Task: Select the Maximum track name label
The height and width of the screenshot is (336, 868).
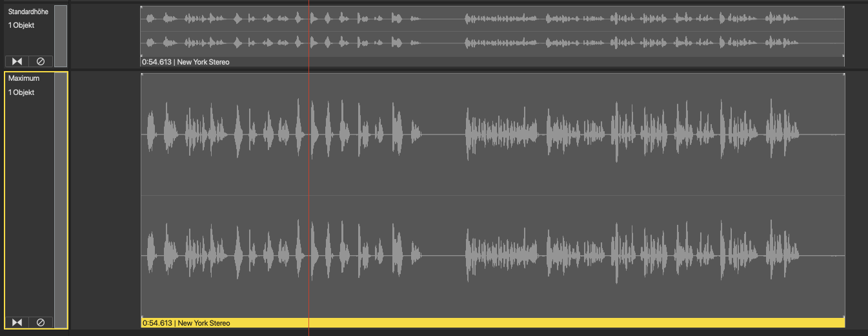Action: coord(24,78)
